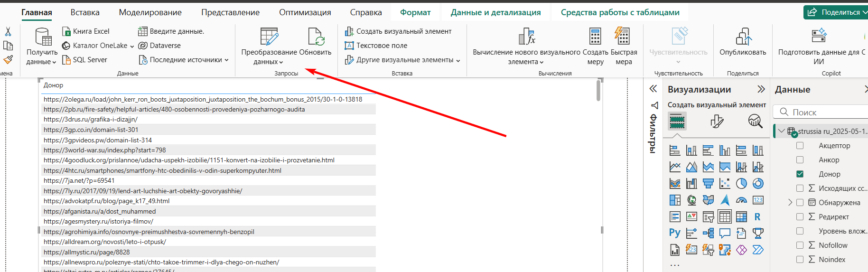868x272 pixels.
Task: Expand the Фильтры pane chevrons
Action: [x=653, y=89]
